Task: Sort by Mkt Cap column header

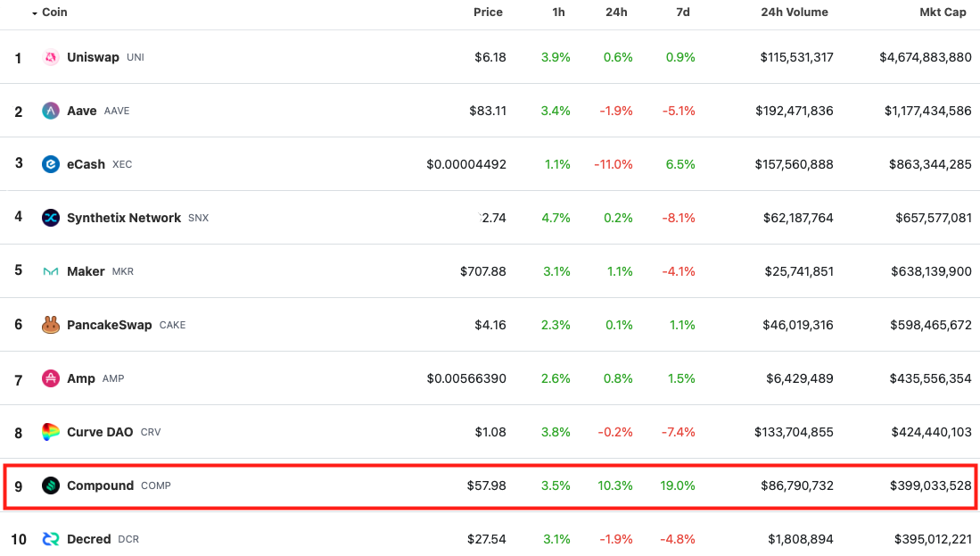Action: 943,12
